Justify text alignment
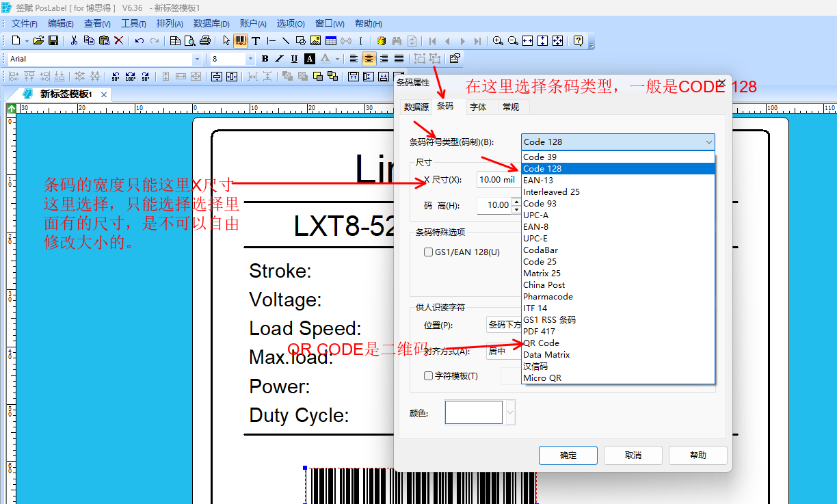 click(399, 59)
